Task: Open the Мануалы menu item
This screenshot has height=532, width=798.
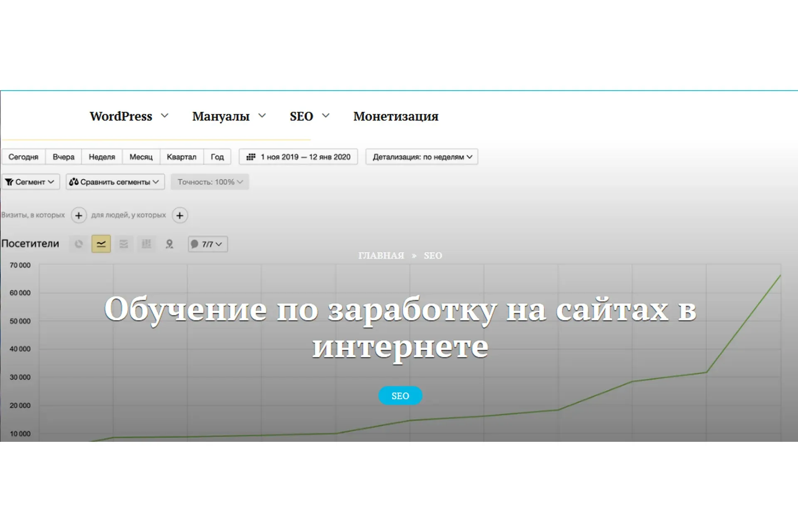Action: 221,116
